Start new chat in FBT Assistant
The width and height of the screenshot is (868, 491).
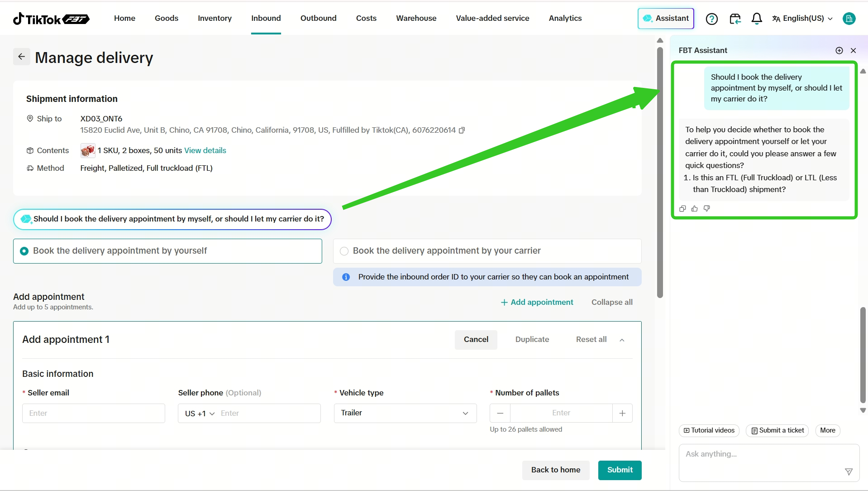pyautogui.click(x=839, y=51)
